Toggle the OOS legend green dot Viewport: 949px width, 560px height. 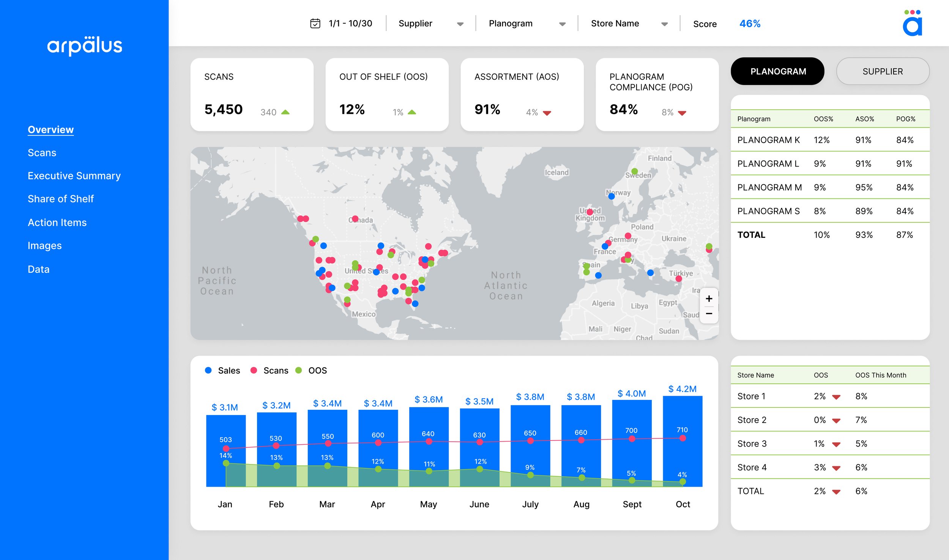coord(298,370)
